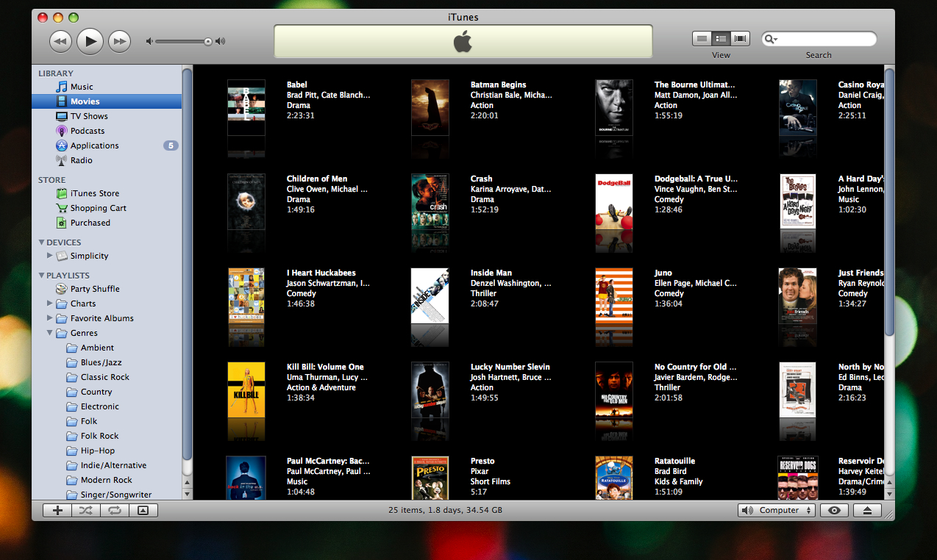This screenshot has width=937, height=560.
Task: Select the Batman Begins poster
Action: pos(430,107)
